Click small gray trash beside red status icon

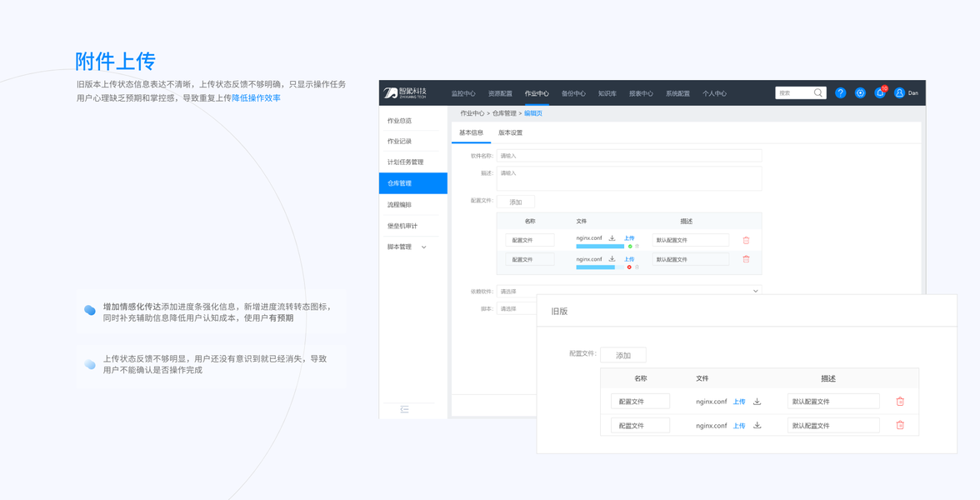637,267
